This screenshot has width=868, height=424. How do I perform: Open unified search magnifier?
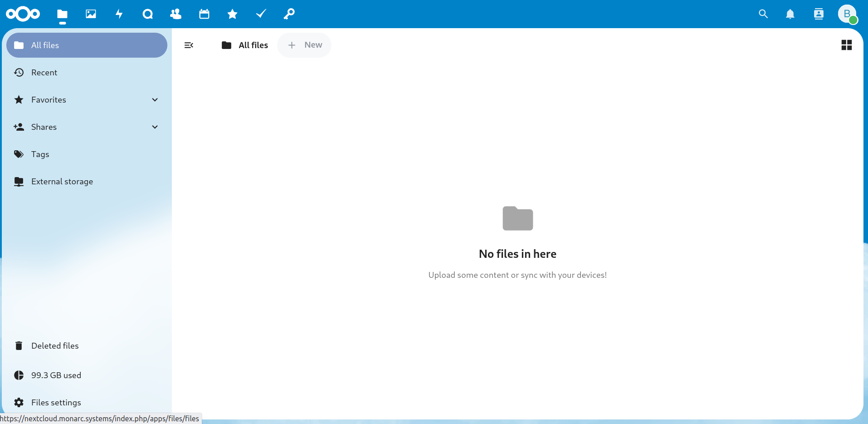pyautogui.click(x=763, y=14)
